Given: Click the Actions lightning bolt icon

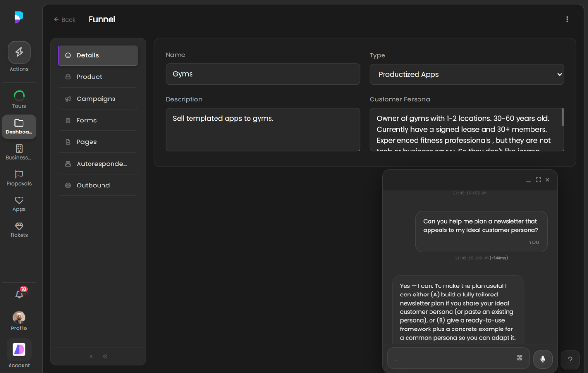Looking at the screenshot, I should (19, 53).
